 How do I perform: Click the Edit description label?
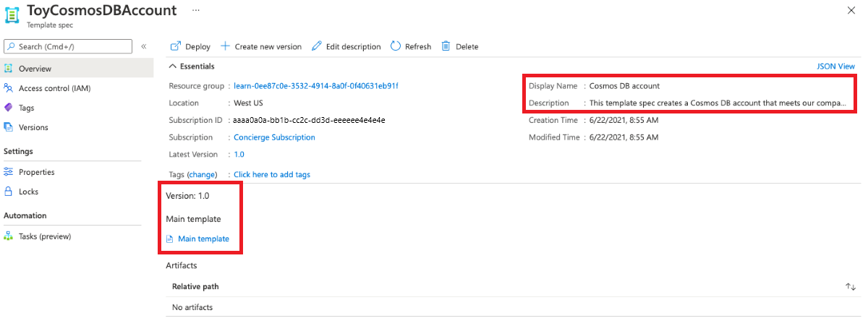pos(353,47)
